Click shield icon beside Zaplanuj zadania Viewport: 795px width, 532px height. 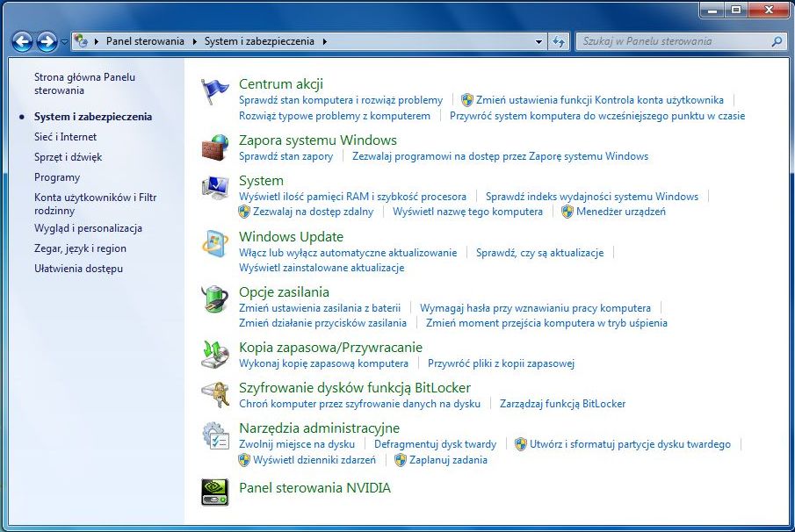tap(401, 460)
